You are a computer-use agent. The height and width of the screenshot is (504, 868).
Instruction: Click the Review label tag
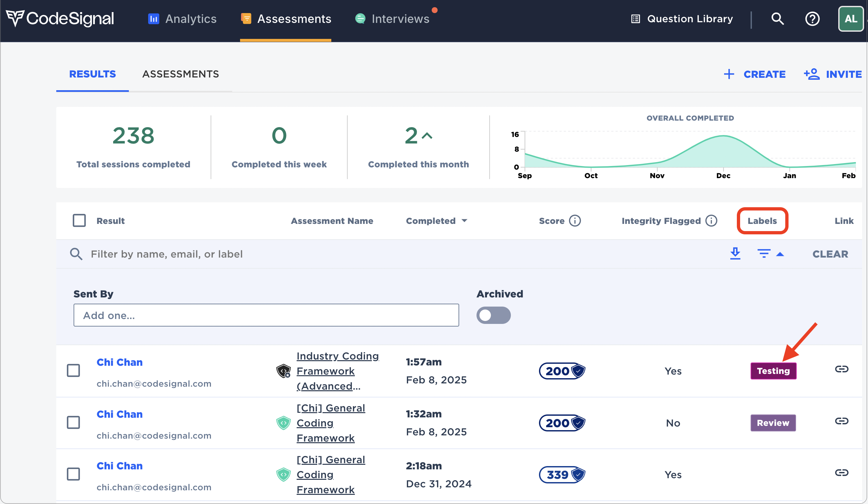click(x=773, y=423)
